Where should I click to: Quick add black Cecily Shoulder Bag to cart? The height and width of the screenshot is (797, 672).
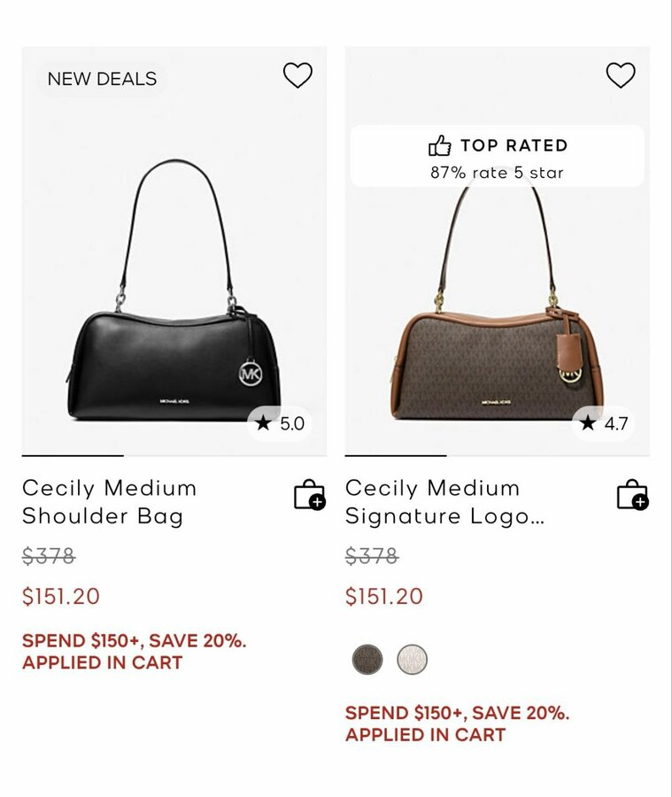pos(309,495)
